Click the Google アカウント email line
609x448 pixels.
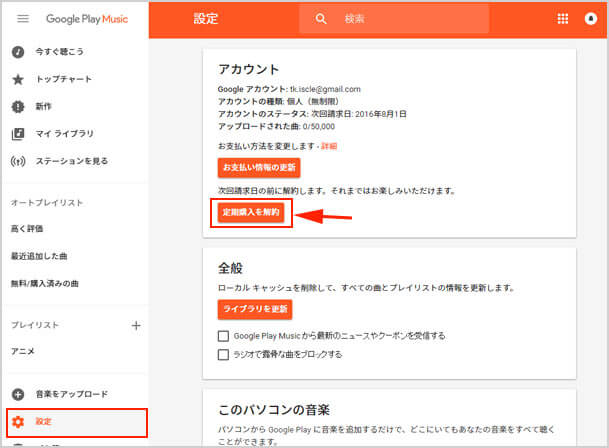click(289, 89)
